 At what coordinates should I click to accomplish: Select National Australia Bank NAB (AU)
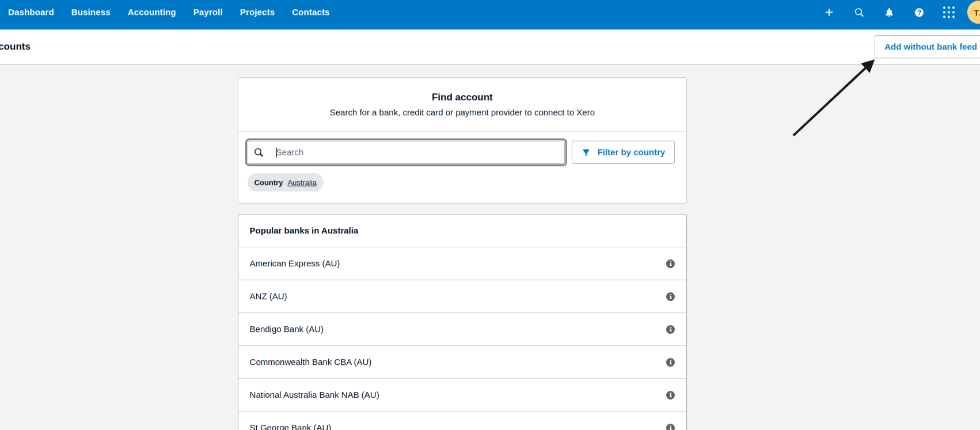click(462, 395)
